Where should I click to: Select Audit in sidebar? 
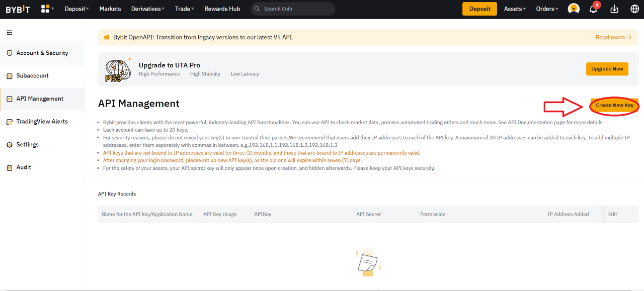(42, 167)
